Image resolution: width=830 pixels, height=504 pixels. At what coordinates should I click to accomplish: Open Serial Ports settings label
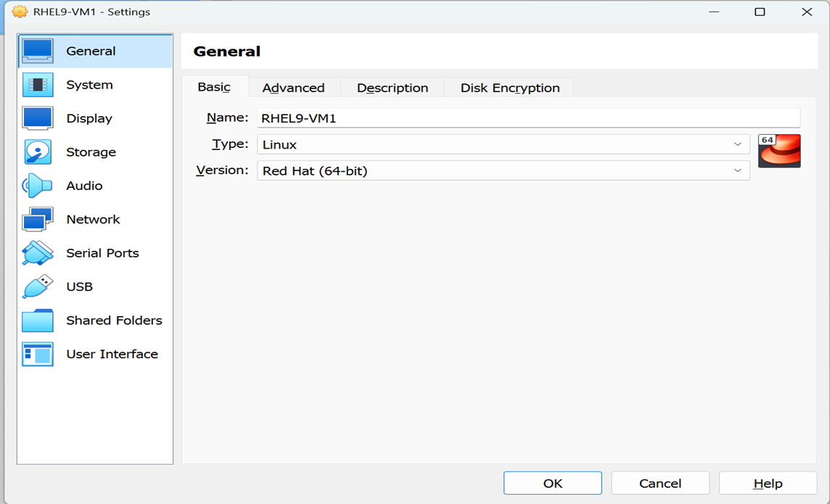tap(103, 253)
